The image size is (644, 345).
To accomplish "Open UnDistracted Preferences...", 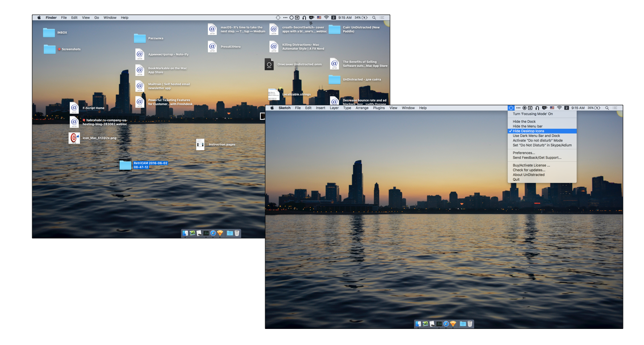I will tap(542, 153).
